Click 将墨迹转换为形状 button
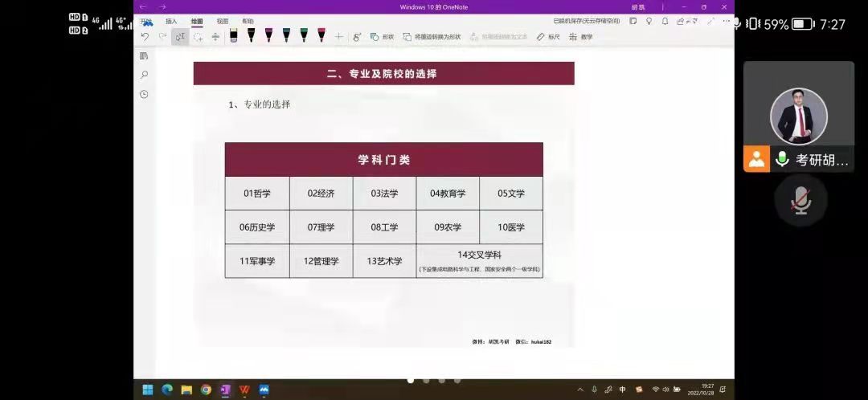Screen dimensions: 868x400 click(432, 37)
